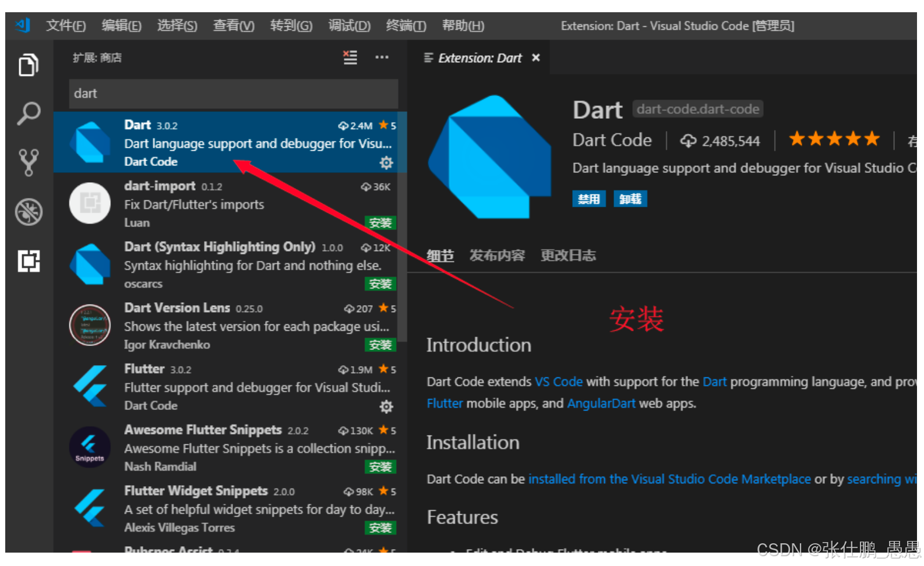Click the dart-import extension icon

coord(90,203)
